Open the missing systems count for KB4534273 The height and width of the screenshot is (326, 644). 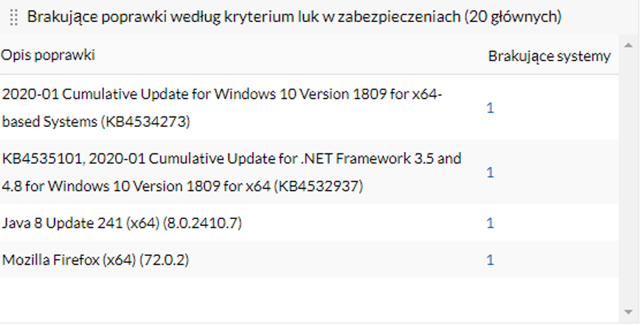[x=490, y=108]
